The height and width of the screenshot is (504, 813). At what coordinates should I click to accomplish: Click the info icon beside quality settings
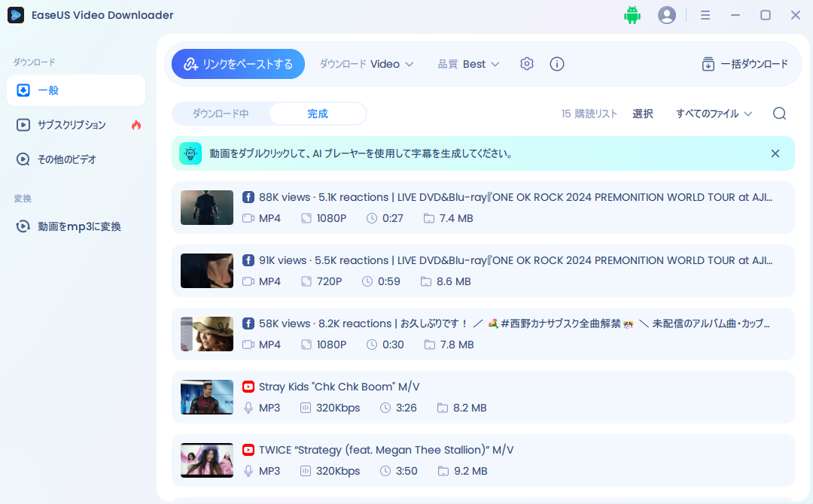point(556,64)
